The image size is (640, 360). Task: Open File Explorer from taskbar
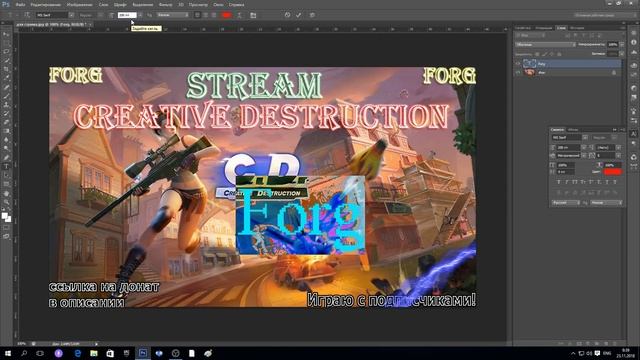(x=94, y=353)
